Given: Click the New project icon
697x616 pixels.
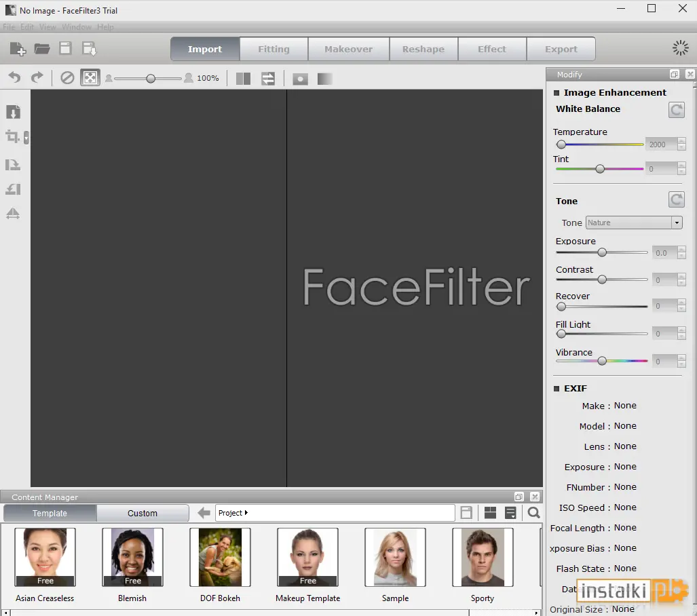Looking at the screenshot, I should [x=18, y=48].
